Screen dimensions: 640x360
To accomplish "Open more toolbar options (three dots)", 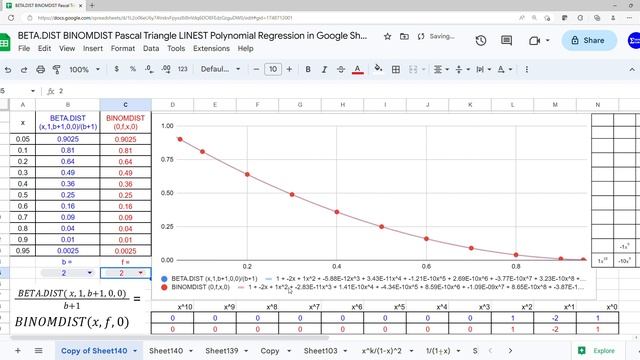I will click(x=527, y=69).
